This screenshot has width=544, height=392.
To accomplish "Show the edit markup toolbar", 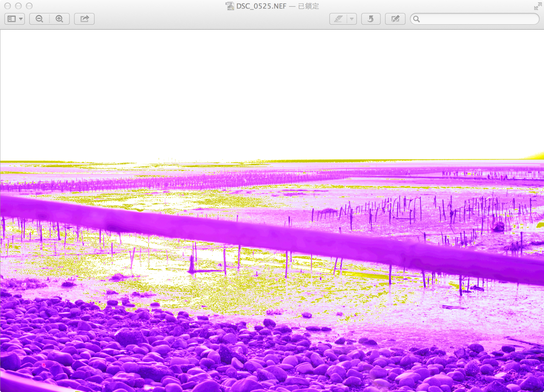I will [x=395, y=19].
